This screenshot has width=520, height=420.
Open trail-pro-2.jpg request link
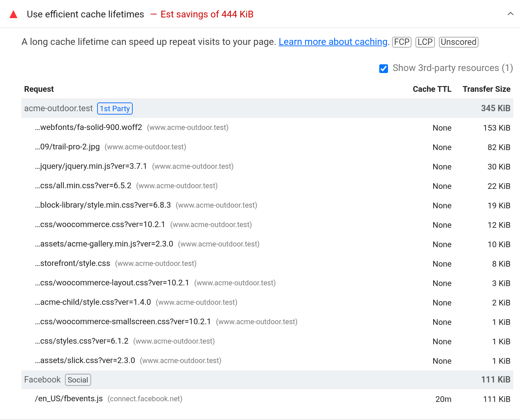pos(67,147)
